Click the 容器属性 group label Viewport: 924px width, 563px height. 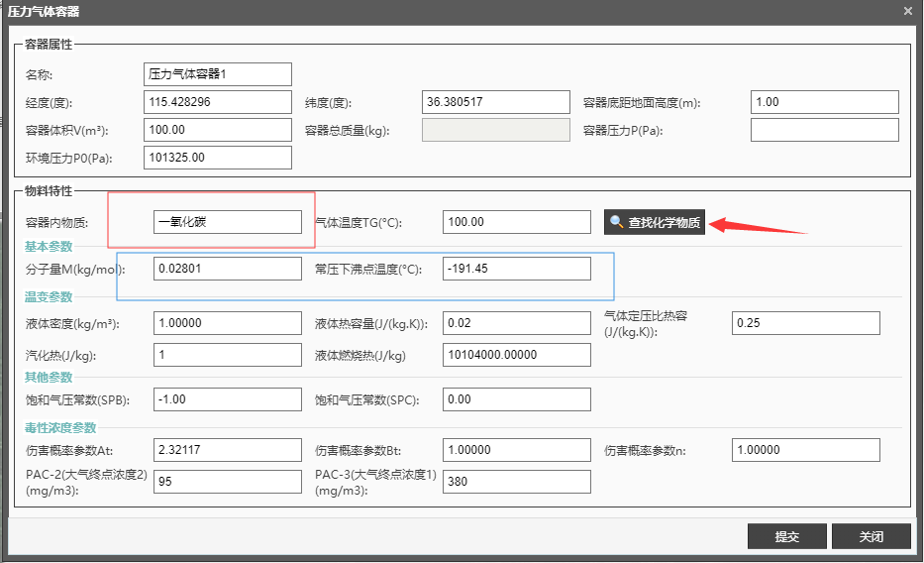[x=49, y=45]
